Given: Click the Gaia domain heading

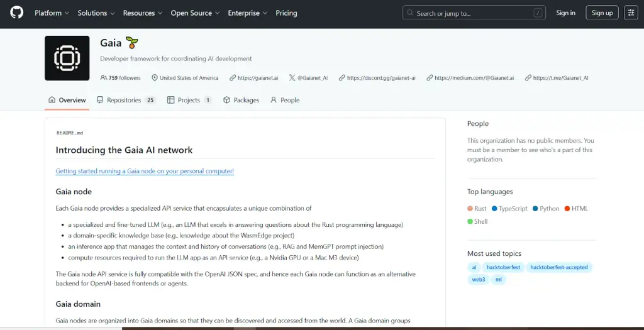Looking at the screenshot, I should (78, 304).
